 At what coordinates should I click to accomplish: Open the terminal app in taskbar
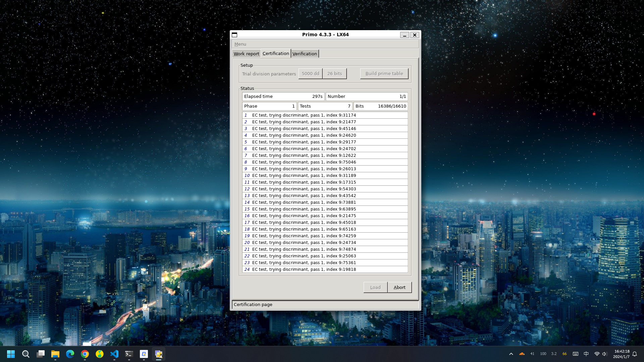coord(129,354)
